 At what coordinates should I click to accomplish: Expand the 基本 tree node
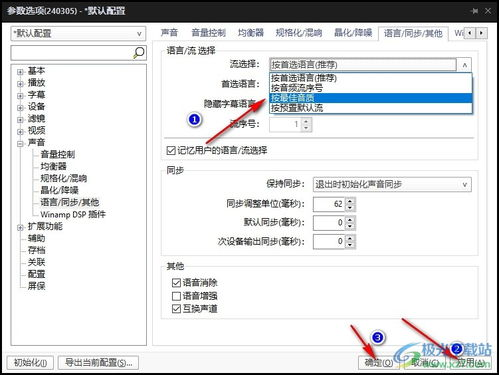coord(20,72)
